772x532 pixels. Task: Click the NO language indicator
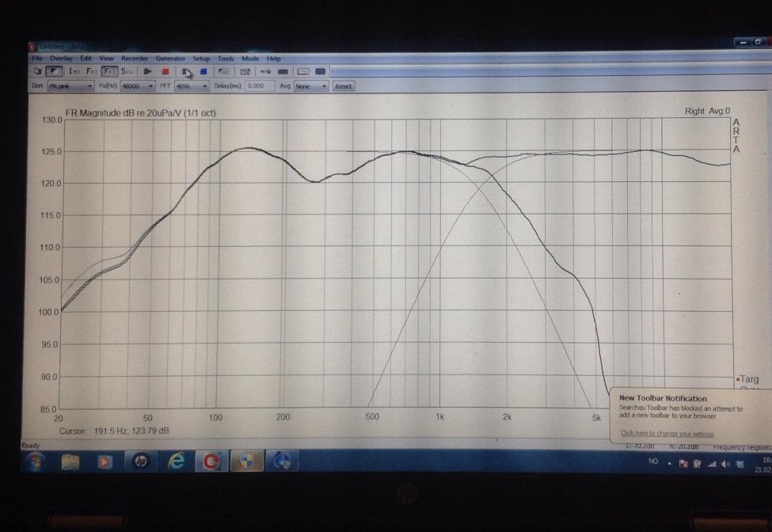653,462
